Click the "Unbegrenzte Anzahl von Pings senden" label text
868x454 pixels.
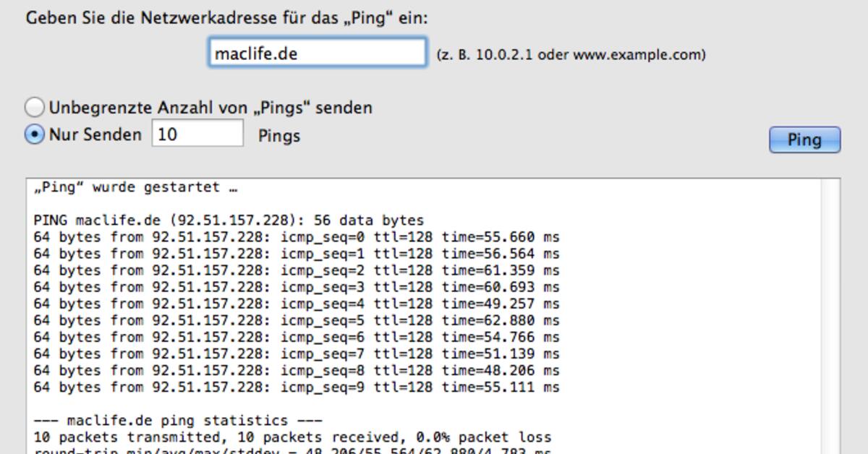pos(210,108)
